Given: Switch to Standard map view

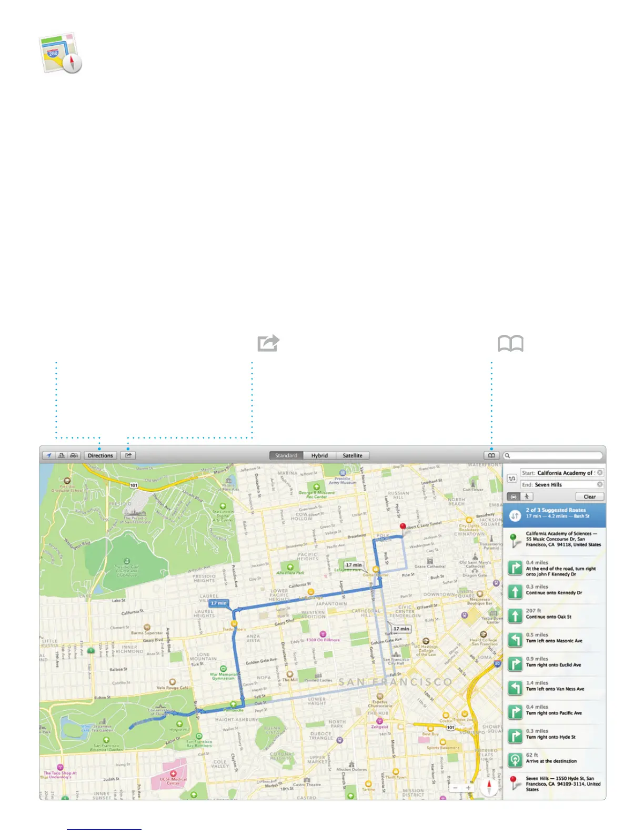Looking at the screenshot, I should [286, 455].
